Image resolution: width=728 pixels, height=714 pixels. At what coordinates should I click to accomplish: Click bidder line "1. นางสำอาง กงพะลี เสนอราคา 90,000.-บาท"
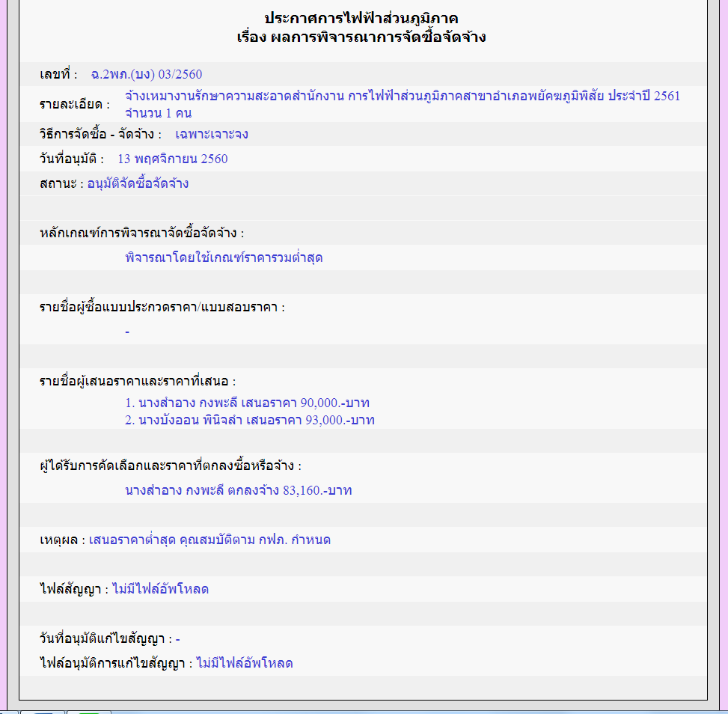247,403
